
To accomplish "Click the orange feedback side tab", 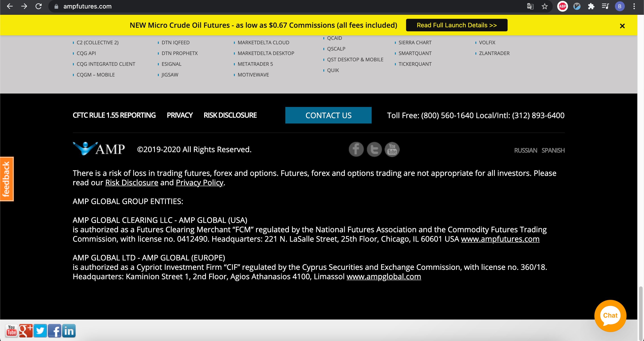I will tap(6, 179).
